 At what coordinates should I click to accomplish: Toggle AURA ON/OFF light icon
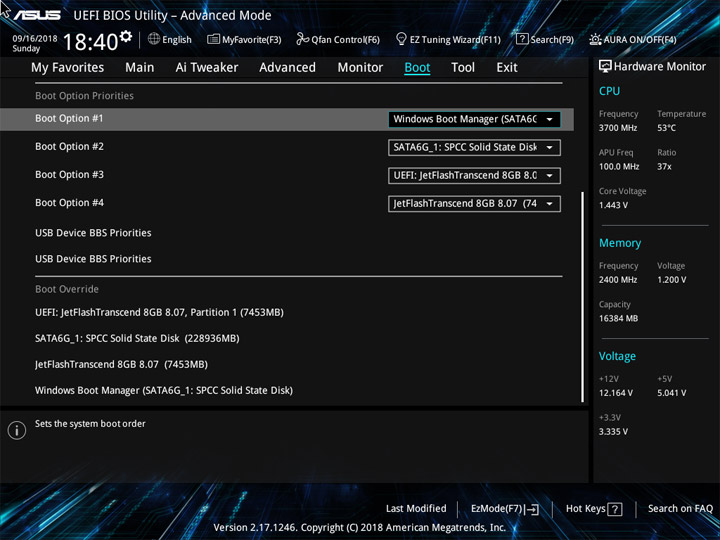click(595, 39)
